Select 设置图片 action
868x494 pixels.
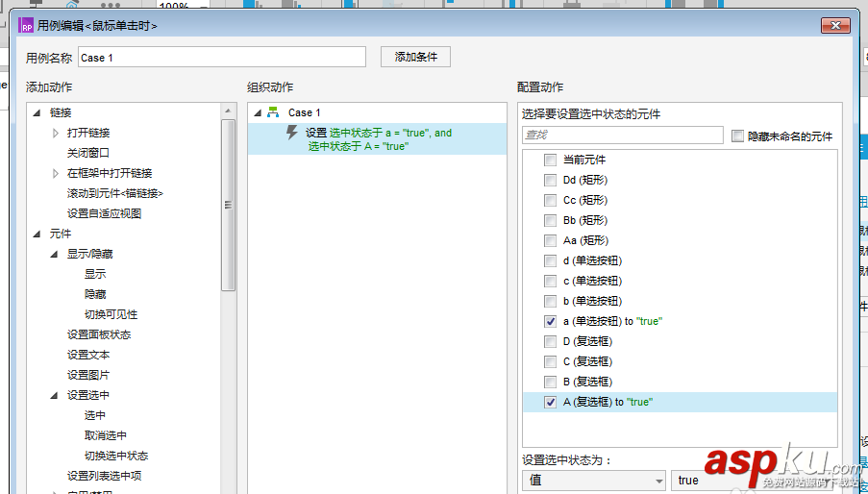tap(88, 375)
